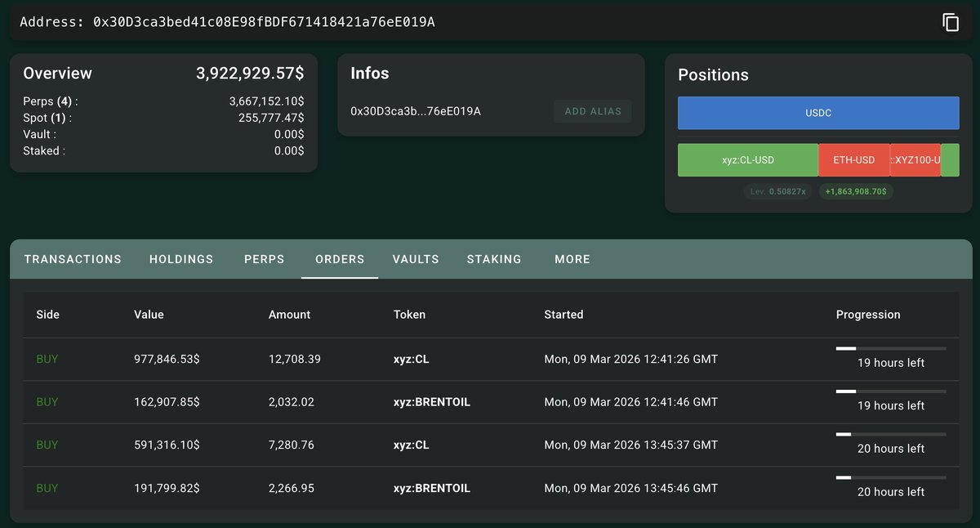
Task: Click the Lev. 0.50827x leverage badge
Action: pos(777,191)
